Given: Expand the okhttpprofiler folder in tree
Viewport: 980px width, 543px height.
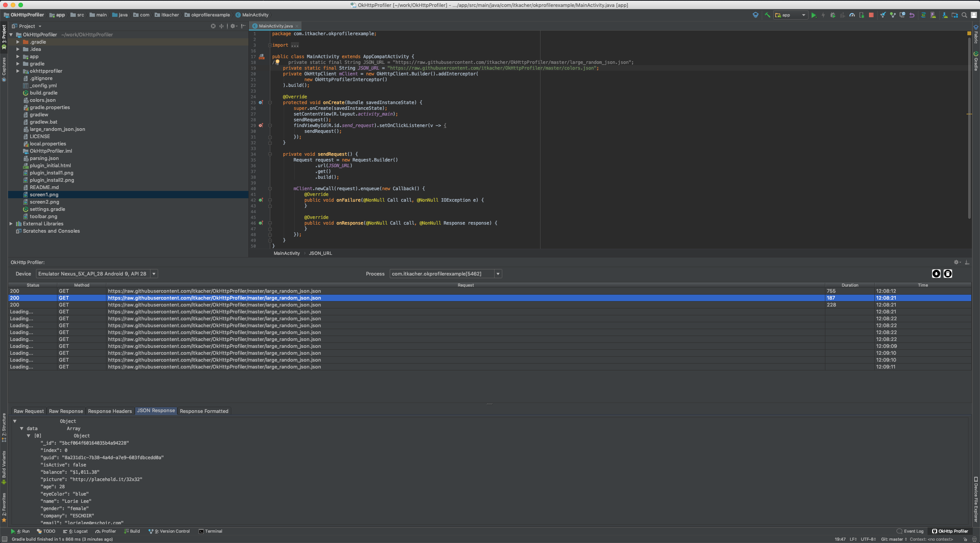Looking at the screenshot, I should pyautogui.click(x=18, y=71).
